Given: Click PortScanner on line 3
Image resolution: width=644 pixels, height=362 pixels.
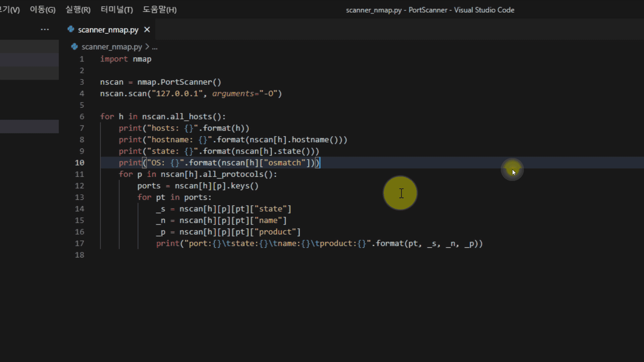Looking at the screenshot, I should [186, 82].
